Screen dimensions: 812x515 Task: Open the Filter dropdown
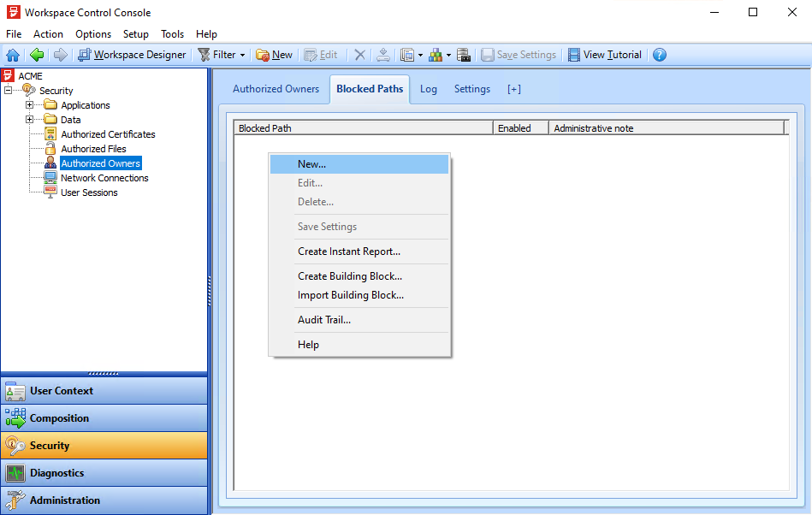(x=221, y=55)
